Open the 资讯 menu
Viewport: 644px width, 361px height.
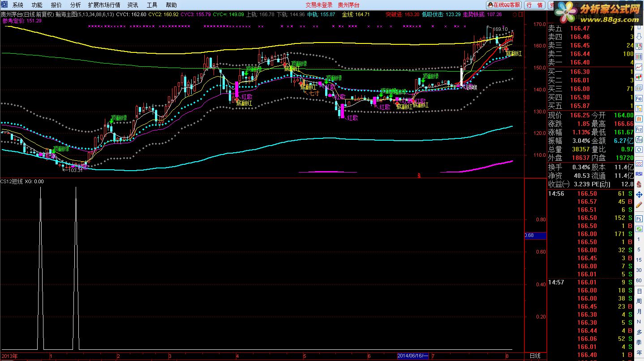click(133, 5)
